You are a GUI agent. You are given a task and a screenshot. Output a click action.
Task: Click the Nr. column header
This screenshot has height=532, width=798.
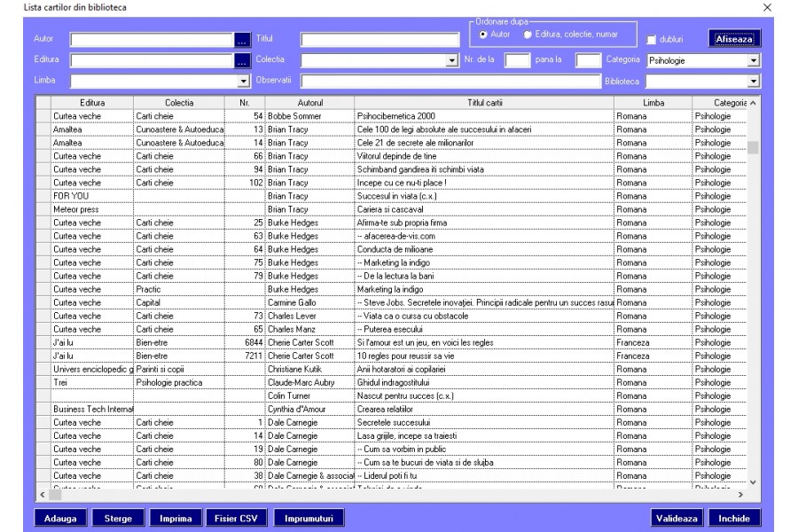245,102
